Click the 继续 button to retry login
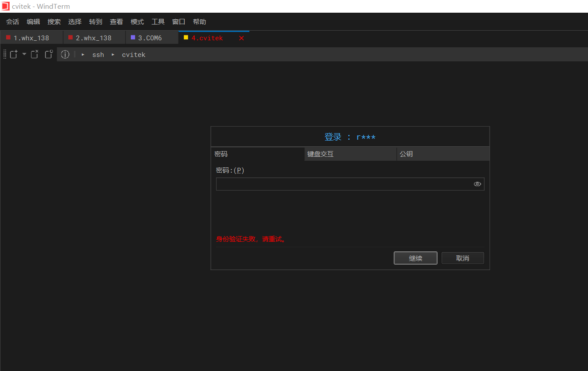Screen dimensions: 588x371 pos(415,258)
